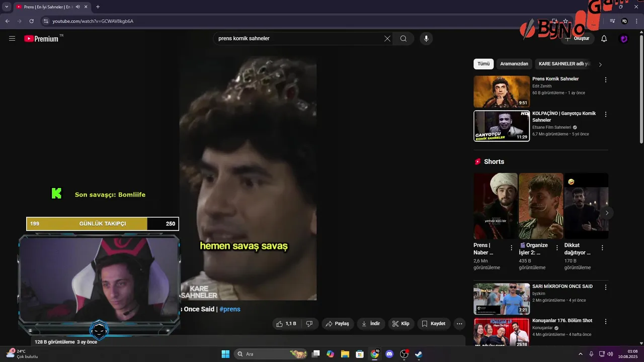The width and height of the screenshot is (644, 362).
Task: Open weather widget 24°C
Action: point(22,354)
